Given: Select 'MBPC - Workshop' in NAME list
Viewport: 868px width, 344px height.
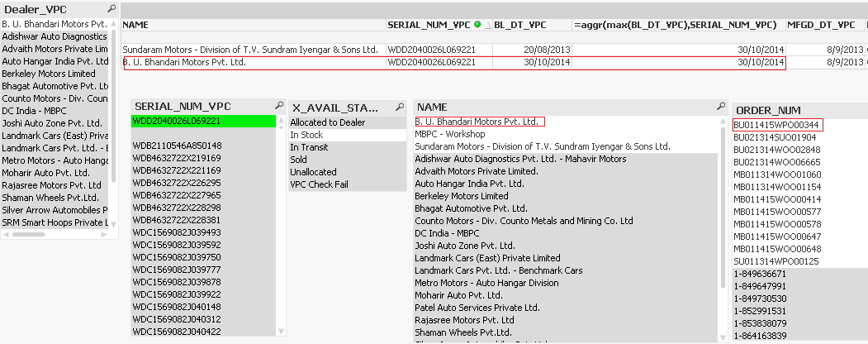Looking at the screenshot, I should pyautogui.click(x=565, y=134).
